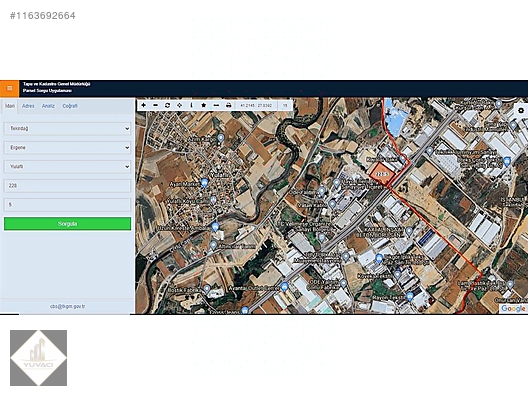This screenshot has width=528, height=396.
Task: Switch to the İdari tab
Action: [x=10, y=106]
